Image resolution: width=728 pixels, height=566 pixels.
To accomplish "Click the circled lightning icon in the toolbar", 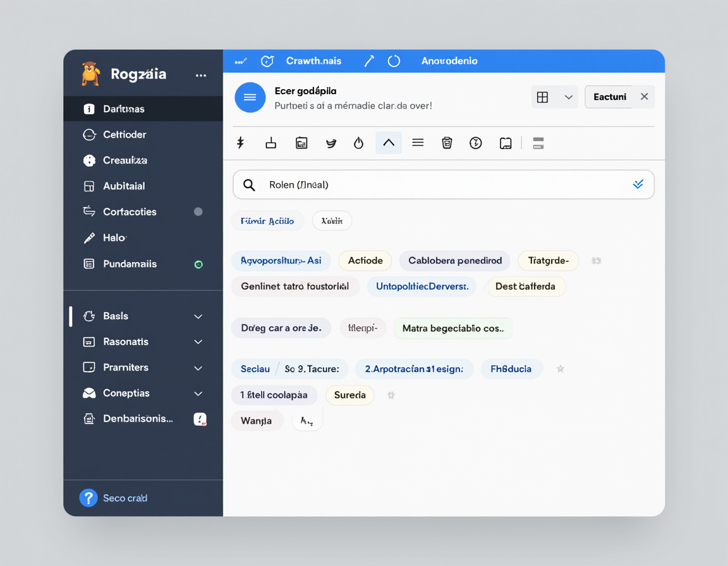I will [x=476, y=143].
